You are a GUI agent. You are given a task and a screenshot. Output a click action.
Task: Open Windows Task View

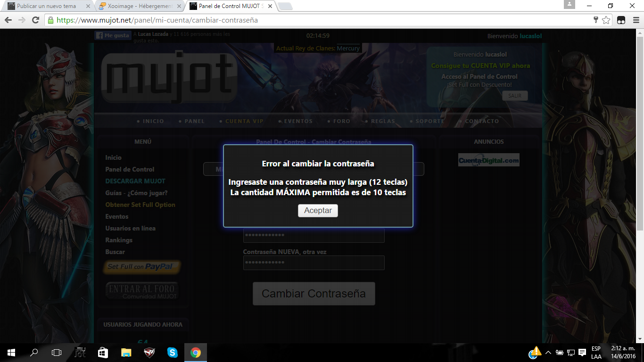coord(57,353)
